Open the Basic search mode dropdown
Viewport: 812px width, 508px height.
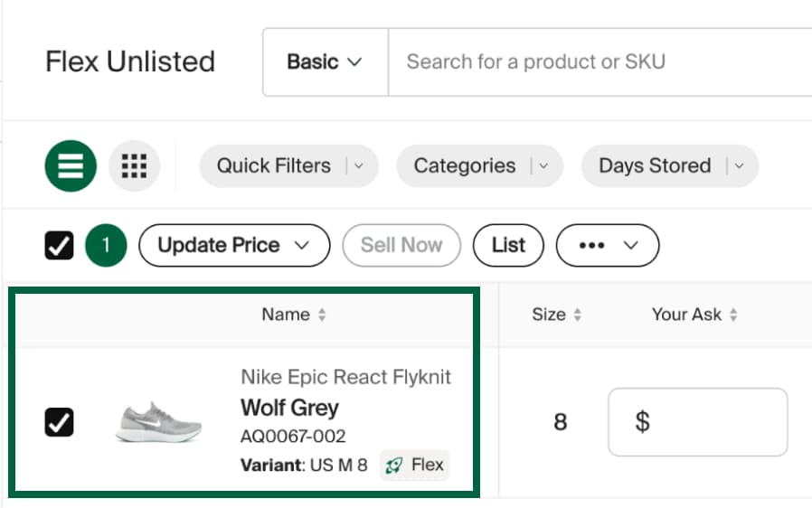[325, 62]
